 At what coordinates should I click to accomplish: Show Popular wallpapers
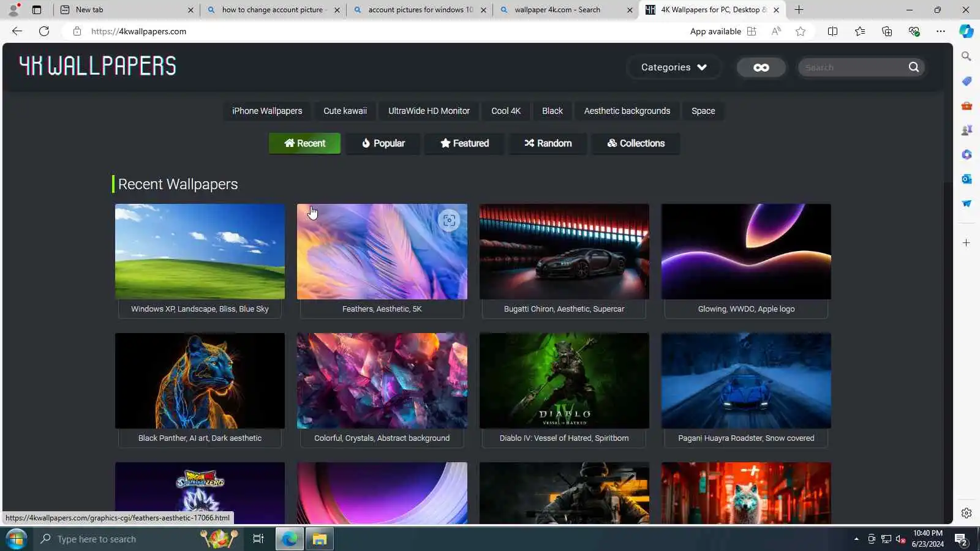pos(383,143)
